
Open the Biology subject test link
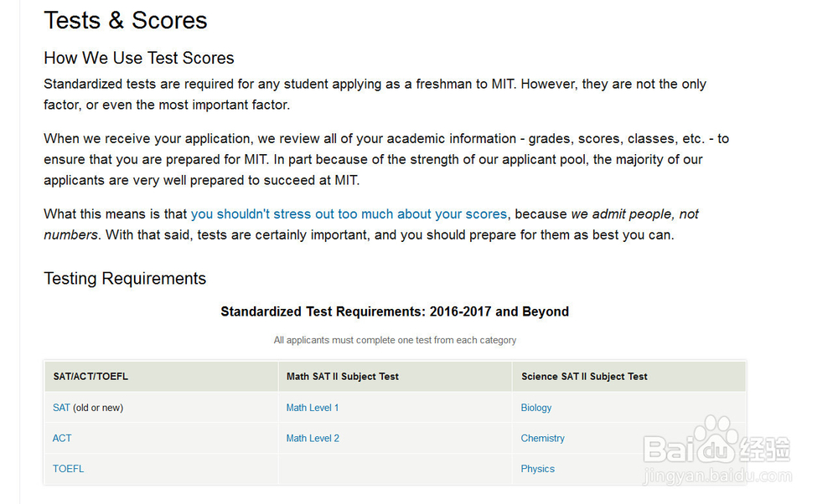click(x=536, y=408)
